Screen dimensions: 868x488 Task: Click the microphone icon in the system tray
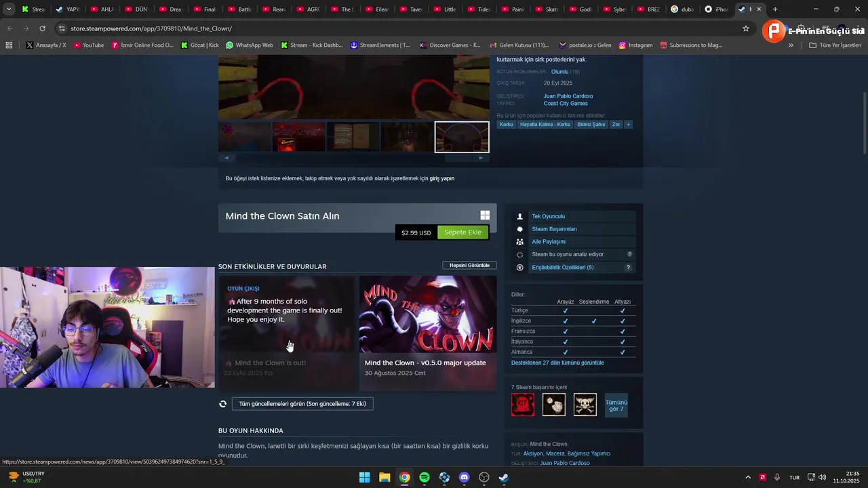click(777, 477)
